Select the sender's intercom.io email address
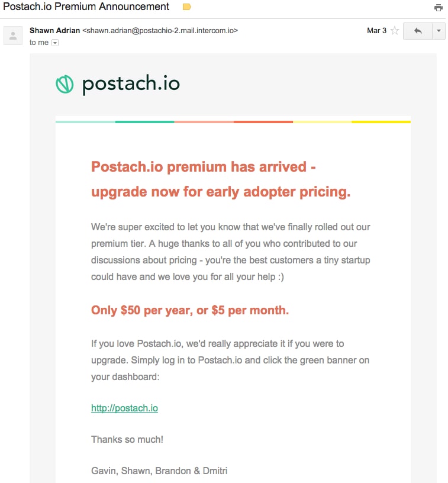The image size is (448, 483). pyautogui.click(x=160, y=30)
